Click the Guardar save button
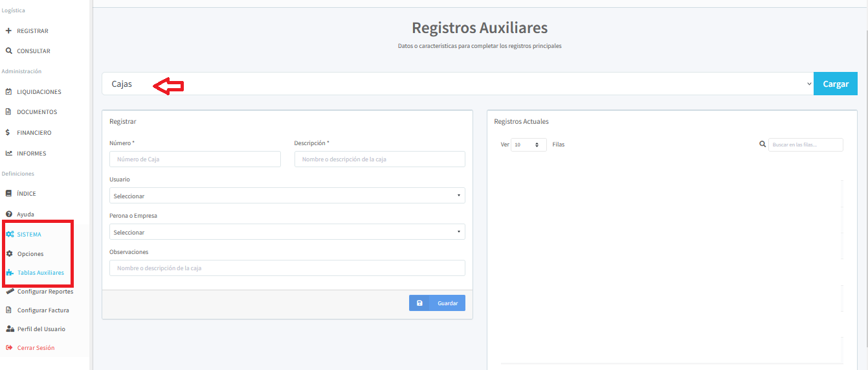Screen dimensions: 868x370 coord(437,303)
